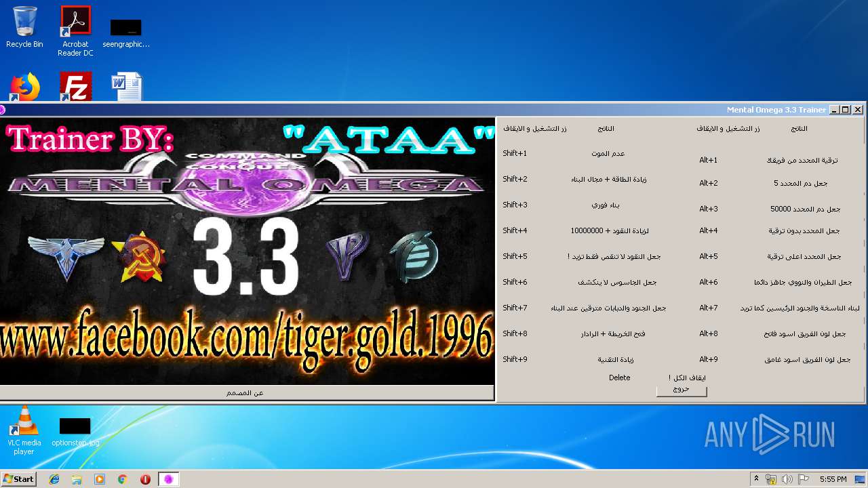Open Internet Explorer from the taskbar
The image size is (868, 488).
pyautogui.click(x=54, y=479)
